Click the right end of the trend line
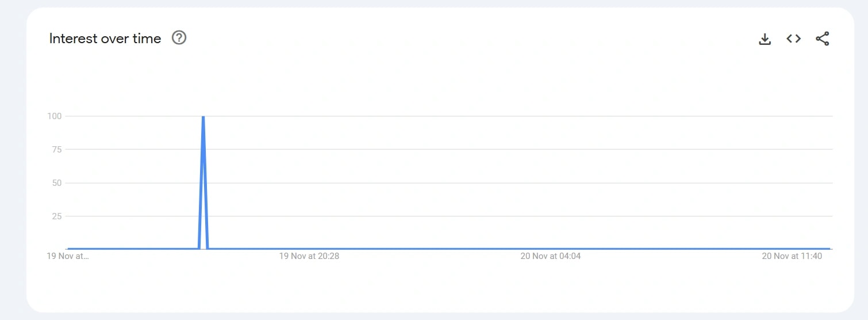 coord(829,249)
